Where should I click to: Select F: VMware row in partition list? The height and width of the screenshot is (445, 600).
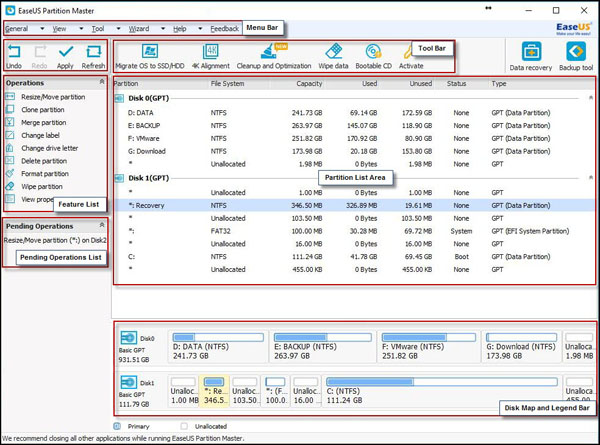tap(354, 139)
